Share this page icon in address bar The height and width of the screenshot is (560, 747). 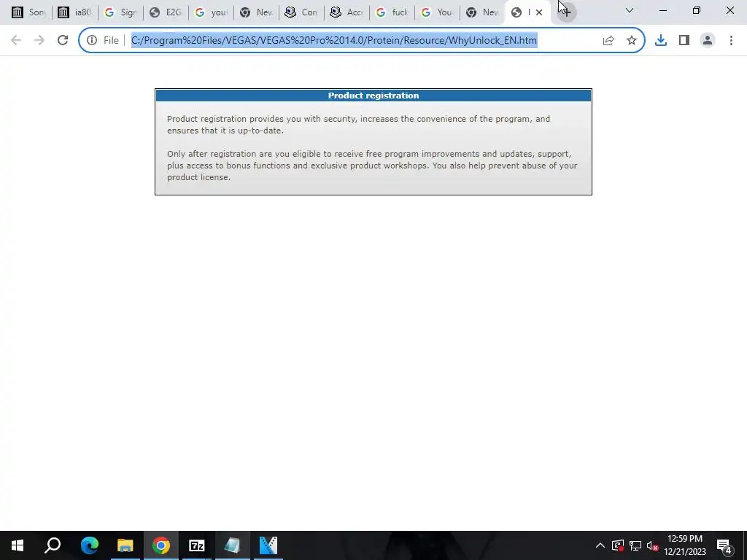pyautogui.click(x=608, y=41)
